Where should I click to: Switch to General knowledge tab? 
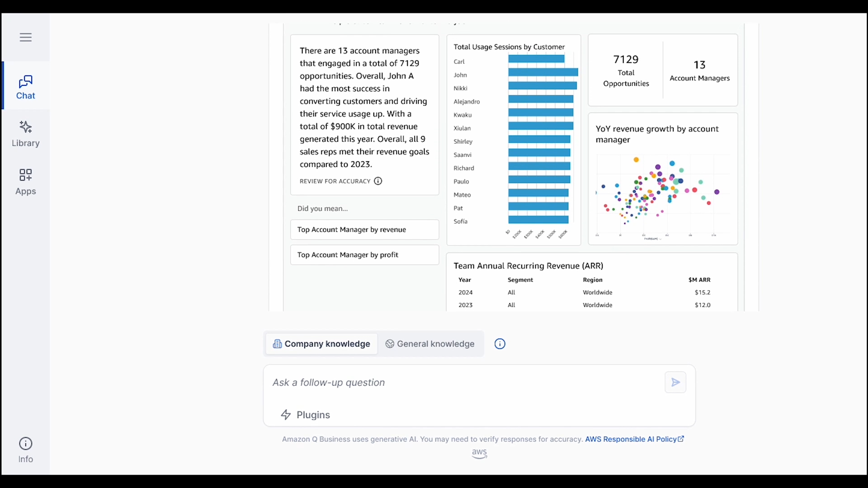430,344
